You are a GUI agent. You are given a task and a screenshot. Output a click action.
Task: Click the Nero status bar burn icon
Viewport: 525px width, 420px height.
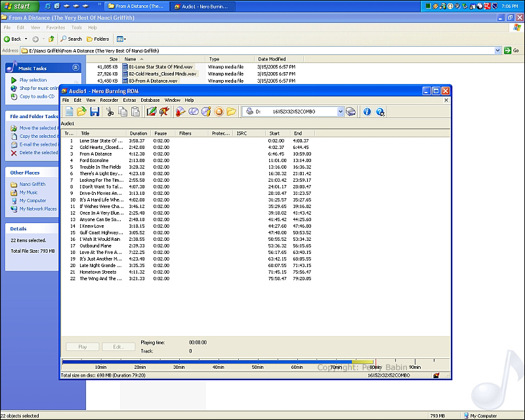(436, 375)
